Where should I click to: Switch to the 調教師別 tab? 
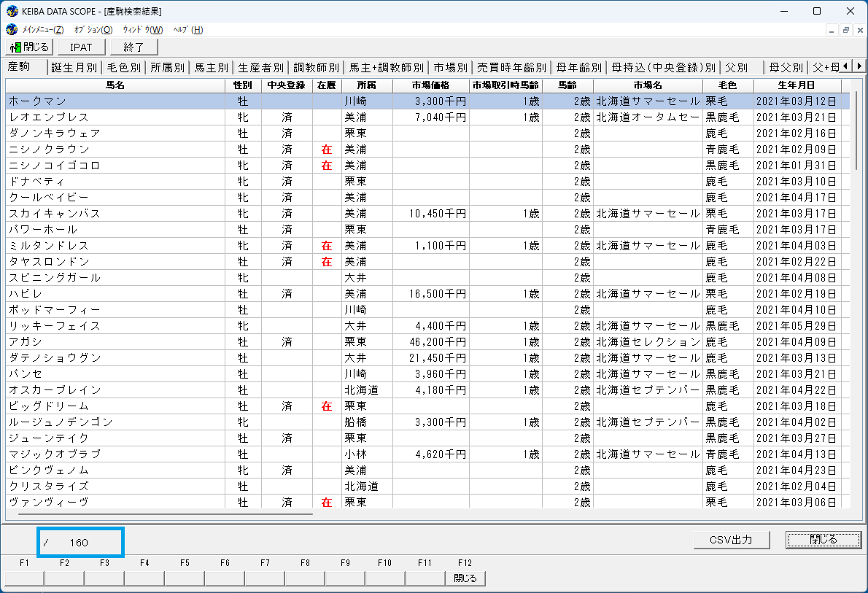point(316,68)
